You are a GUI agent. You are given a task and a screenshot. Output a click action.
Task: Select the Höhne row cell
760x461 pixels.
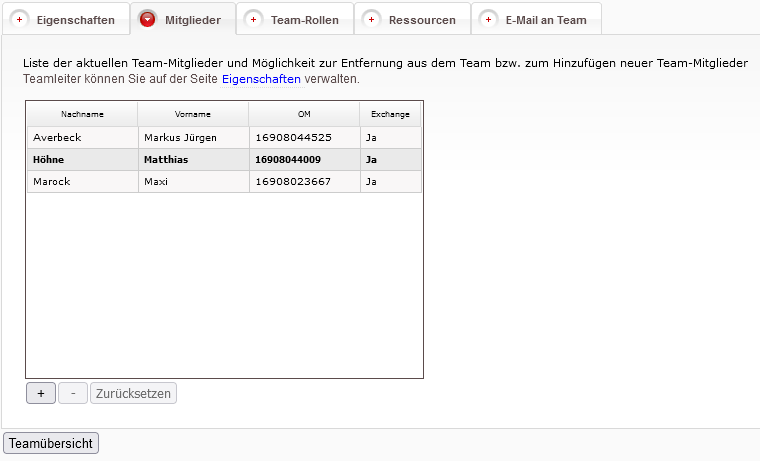pos(83,159)
